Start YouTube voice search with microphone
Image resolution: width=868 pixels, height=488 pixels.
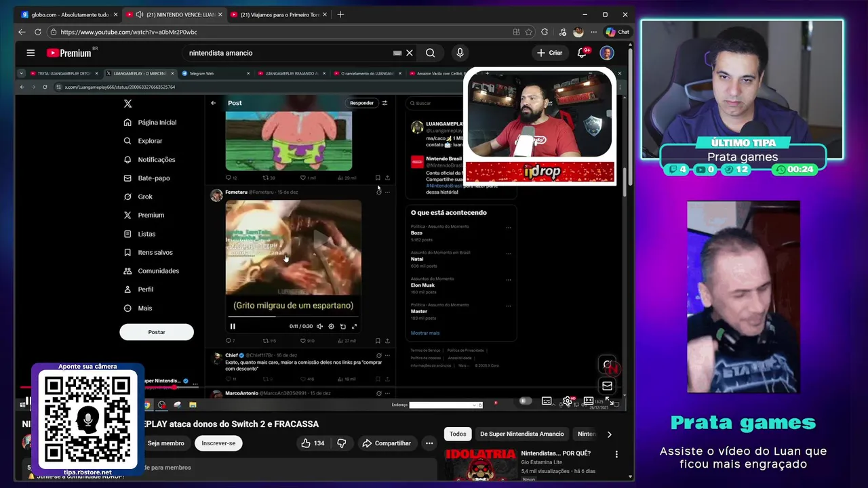point(460,53)
